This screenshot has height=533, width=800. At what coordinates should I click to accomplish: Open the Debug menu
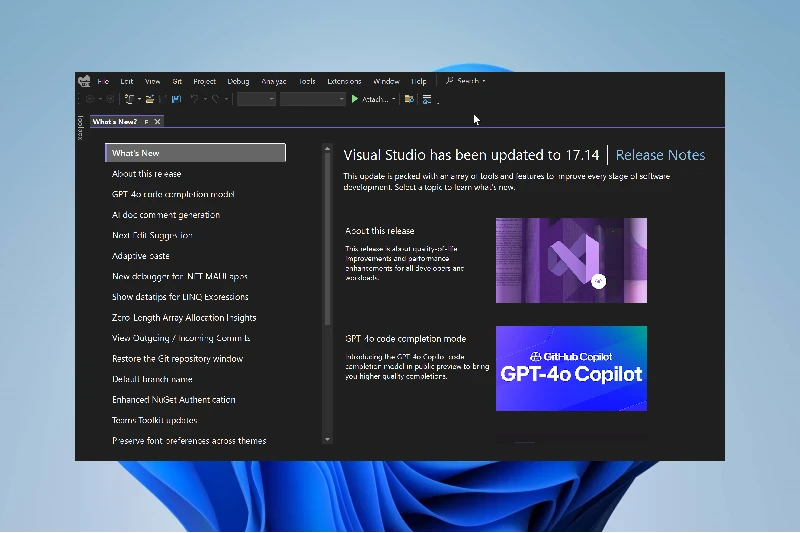tap(238, 81)
